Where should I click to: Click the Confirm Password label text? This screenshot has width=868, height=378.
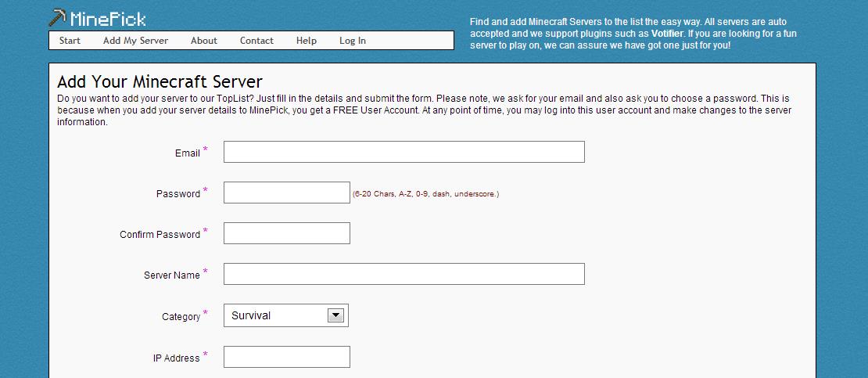pyautogui.click(x=160, y=235)
